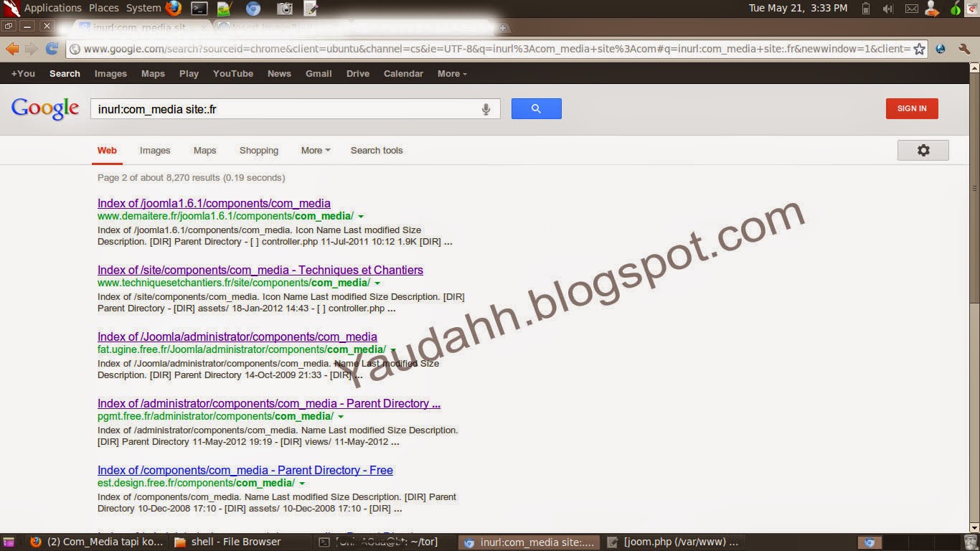Bookmark this page with the star
Screen dimensions: 980x551
coord(919,49)
